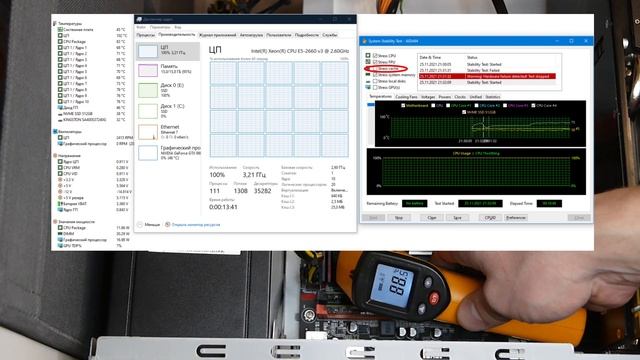Click the icon beside Stress FPU
The width and height of the screenshot is (640, 360).
tap(368, 62)
